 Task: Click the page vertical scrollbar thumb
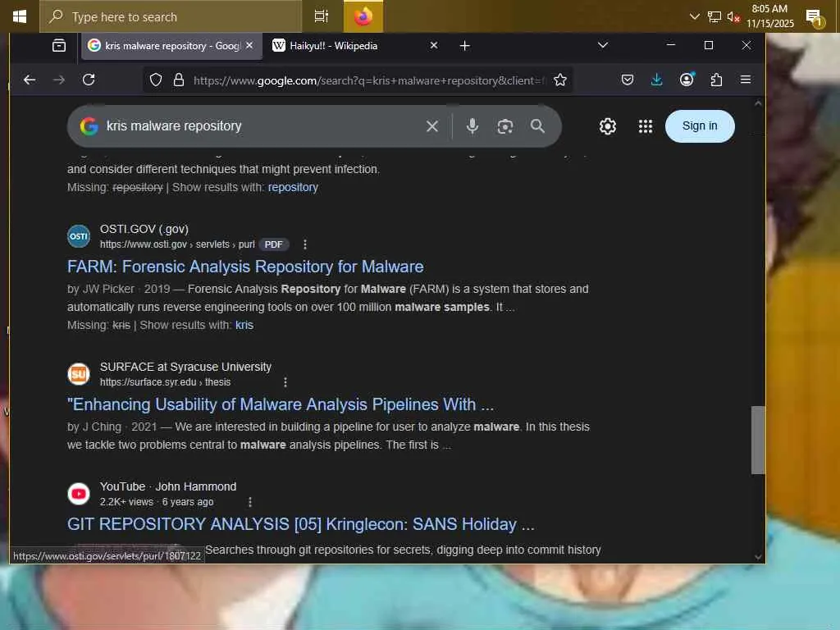coord(758,440)
